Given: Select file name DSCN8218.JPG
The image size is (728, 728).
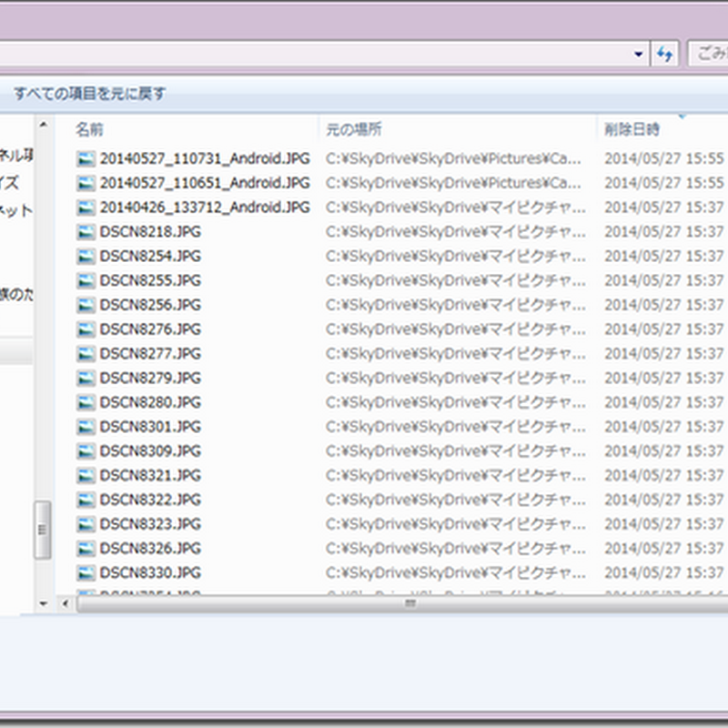Looking at the screenshot, I should coord(150,232).
